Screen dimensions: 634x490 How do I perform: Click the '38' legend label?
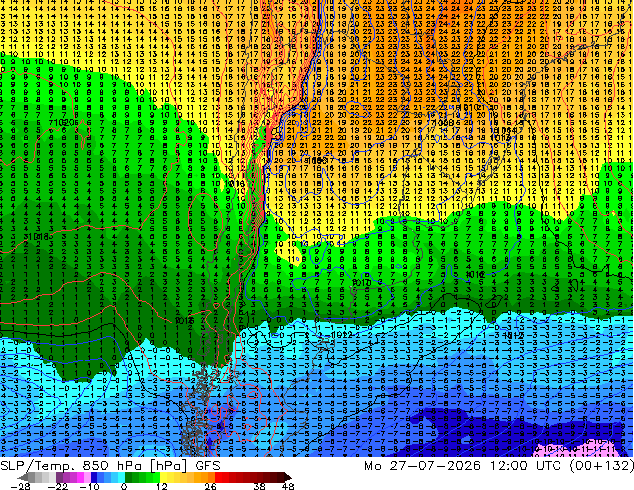pyautogui.click(x=259, y=486)
